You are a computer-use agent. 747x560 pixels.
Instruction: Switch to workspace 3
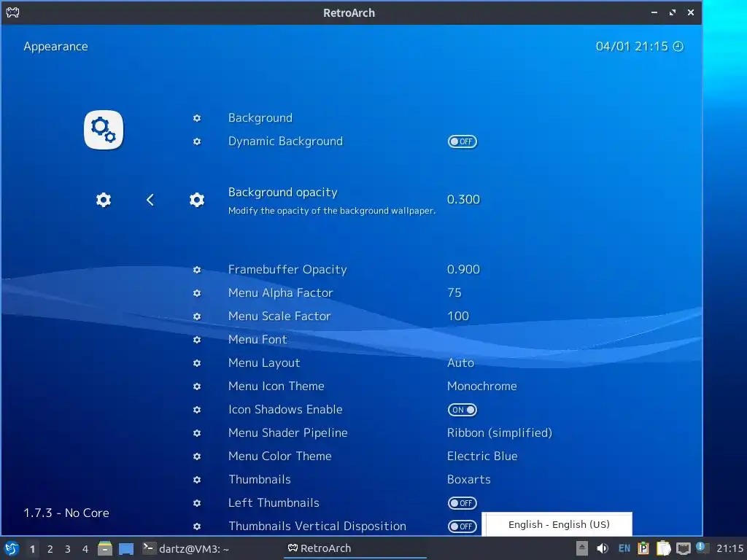[68, 549]
